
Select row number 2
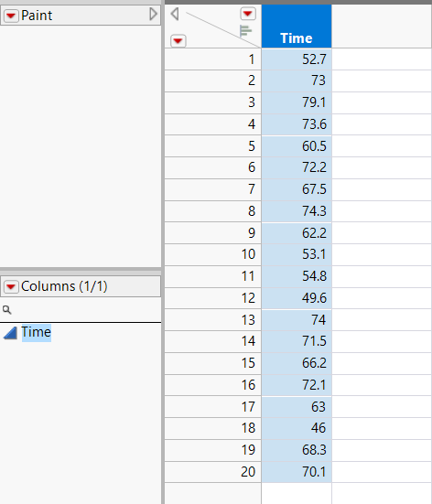(x=212, y=80)
